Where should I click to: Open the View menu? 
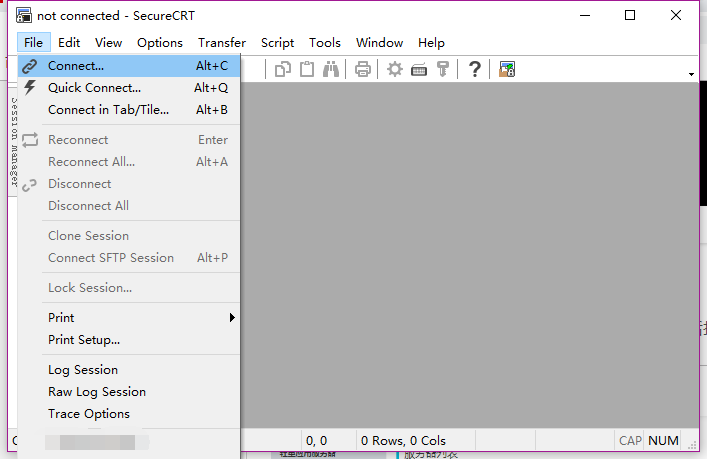108,43
